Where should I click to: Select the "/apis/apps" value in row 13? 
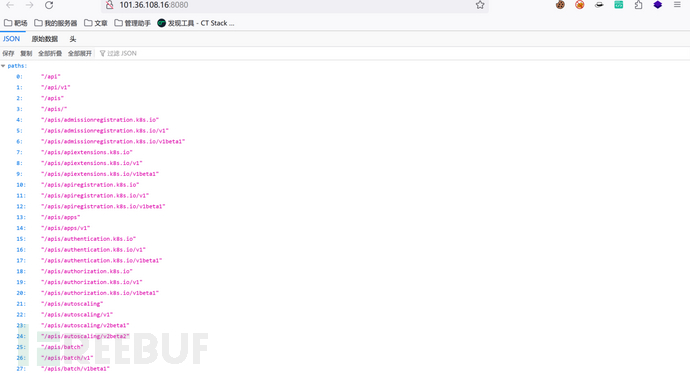coord(60,217)
